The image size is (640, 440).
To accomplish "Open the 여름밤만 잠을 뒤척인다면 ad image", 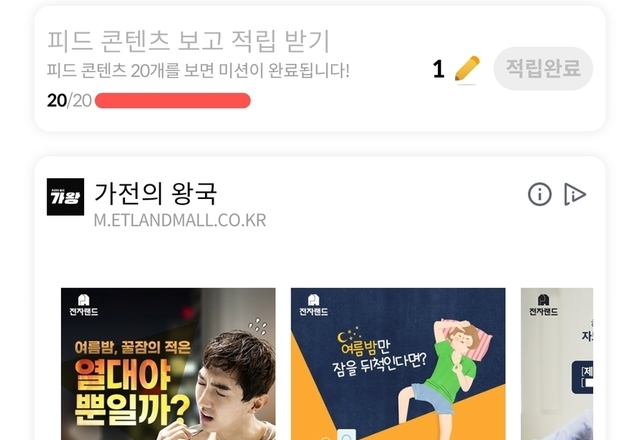I will pyautogui.click(x=398, y=364).
